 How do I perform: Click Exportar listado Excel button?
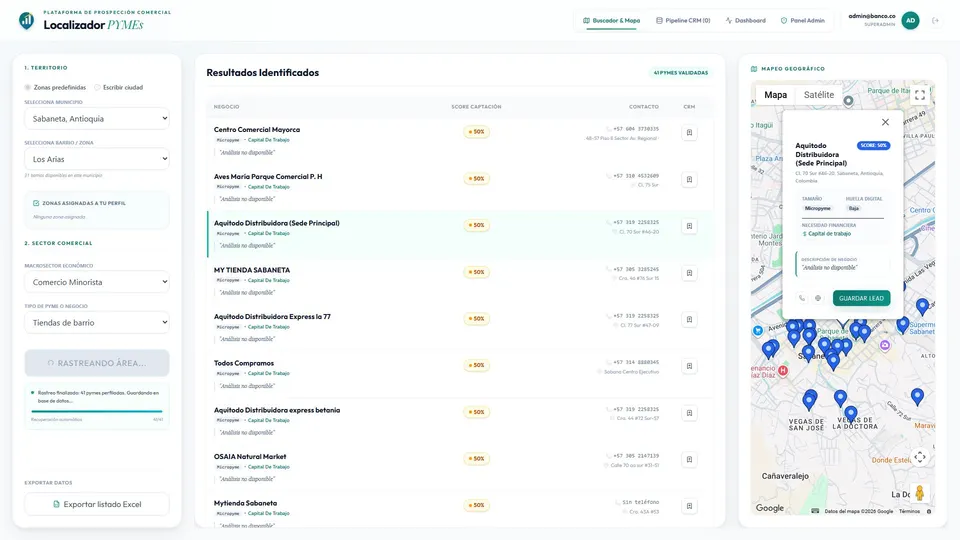[97, 504]
